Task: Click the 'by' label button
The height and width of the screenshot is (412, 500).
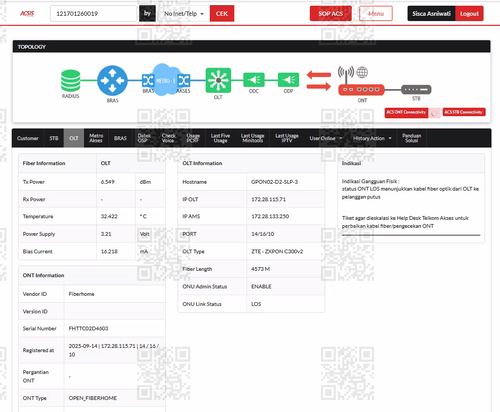Action: coord(147,14)
